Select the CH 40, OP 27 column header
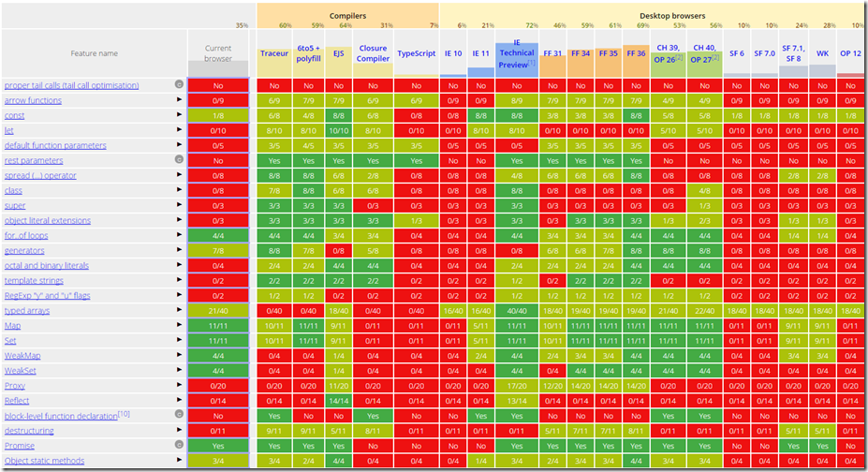Image resolution: width=868 pixels, height=472 pixels. (x=705, y=53)
